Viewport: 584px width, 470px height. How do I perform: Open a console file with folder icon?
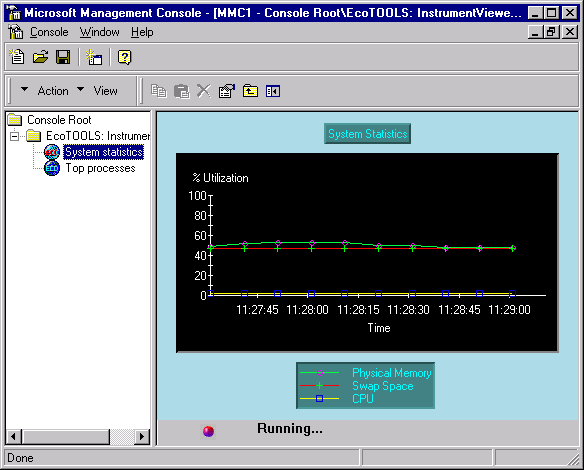point(40,57)
